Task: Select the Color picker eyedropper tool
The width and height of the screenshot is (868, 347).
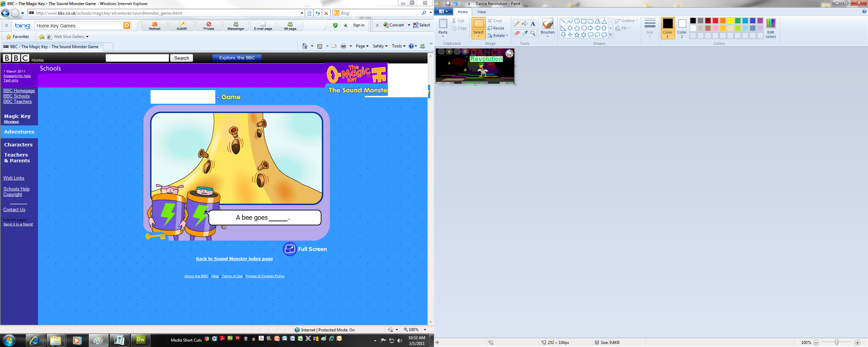Action: (525, 33)
